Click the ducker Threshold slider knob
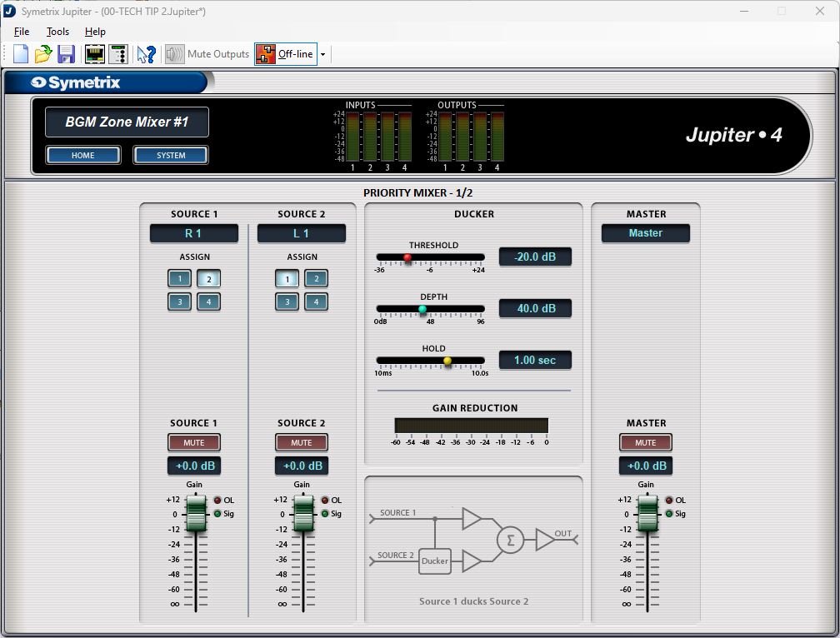 click(407, 257)
